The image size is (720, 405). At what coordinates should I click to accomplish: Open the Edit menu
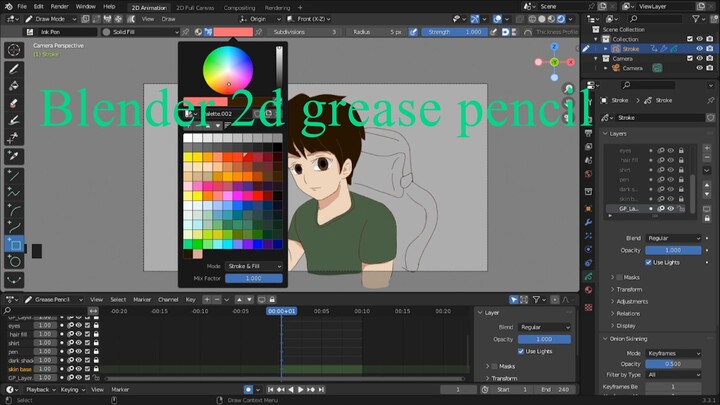(39, 7)
